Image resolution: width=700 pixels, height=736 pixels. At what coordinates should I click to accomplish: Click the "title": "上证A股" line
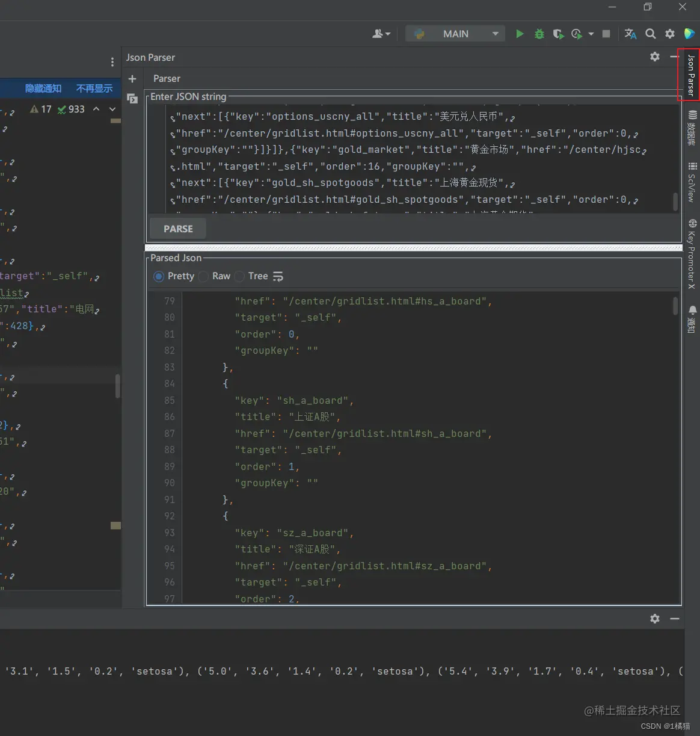288,417
